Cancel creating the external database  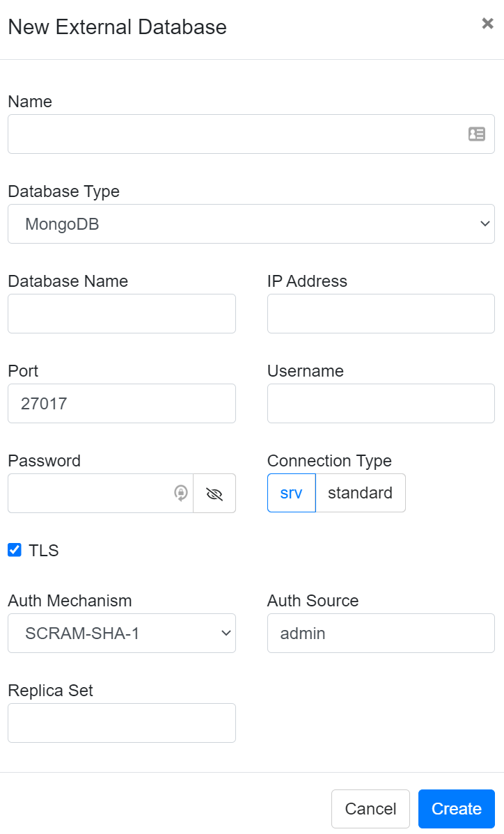coord(370,809)
